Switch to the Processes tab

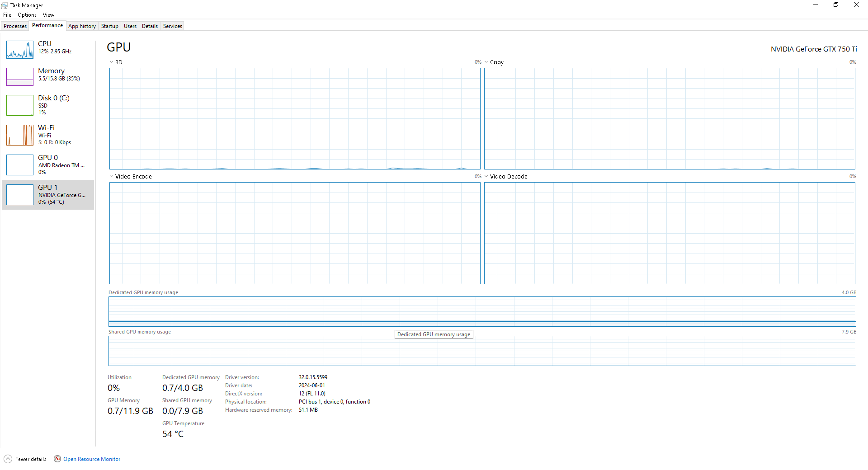coord(15,26)
